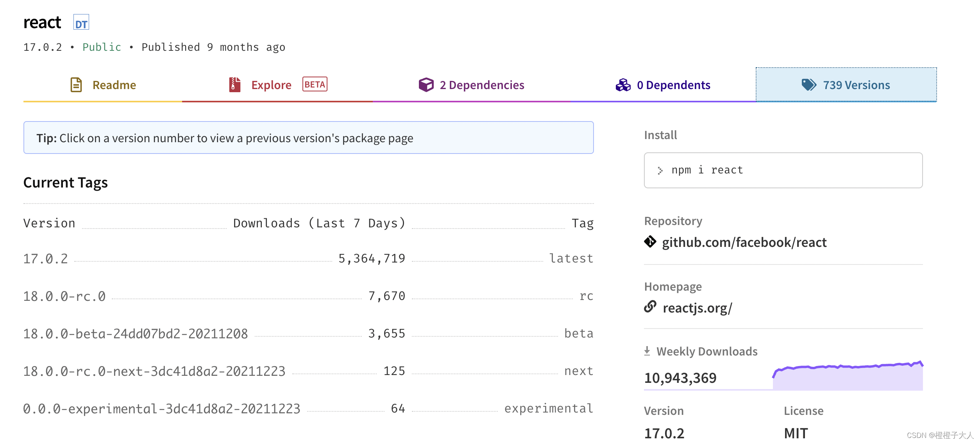Click the Dependencies box icon

pyautogui.click(x=426, y=85)
